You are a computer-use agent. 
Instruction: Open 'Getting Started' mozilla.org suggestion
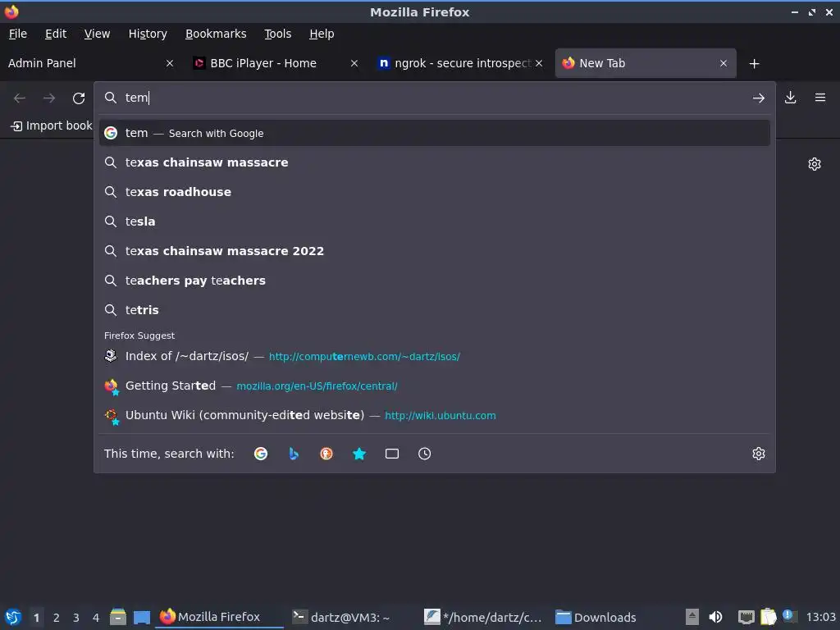click(x=435, y=386)
